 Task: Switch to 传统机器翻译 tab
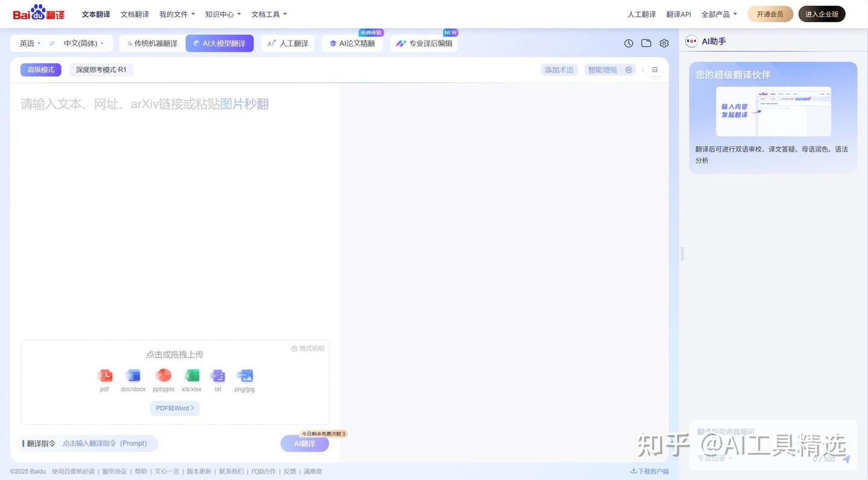click(152, 43)
